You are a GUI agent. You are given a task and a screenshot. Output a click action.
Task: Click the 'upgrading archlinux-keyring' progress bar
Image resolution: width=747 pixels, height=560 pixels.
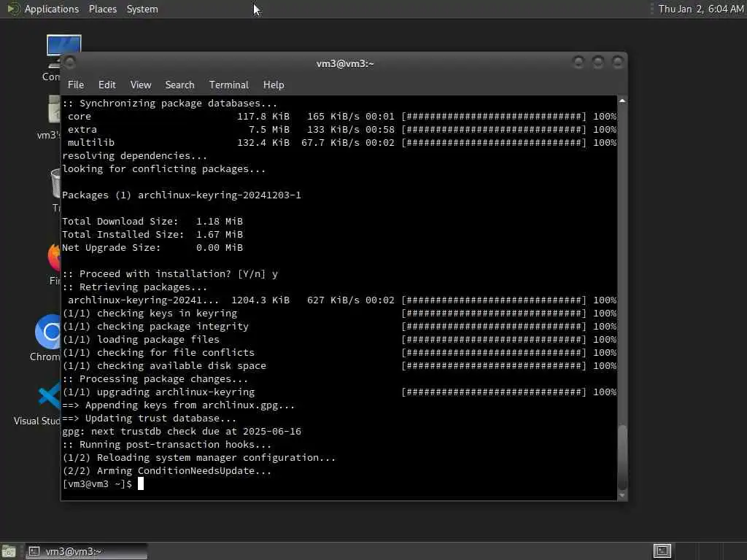pyautogui.click(x=494, y=392)
